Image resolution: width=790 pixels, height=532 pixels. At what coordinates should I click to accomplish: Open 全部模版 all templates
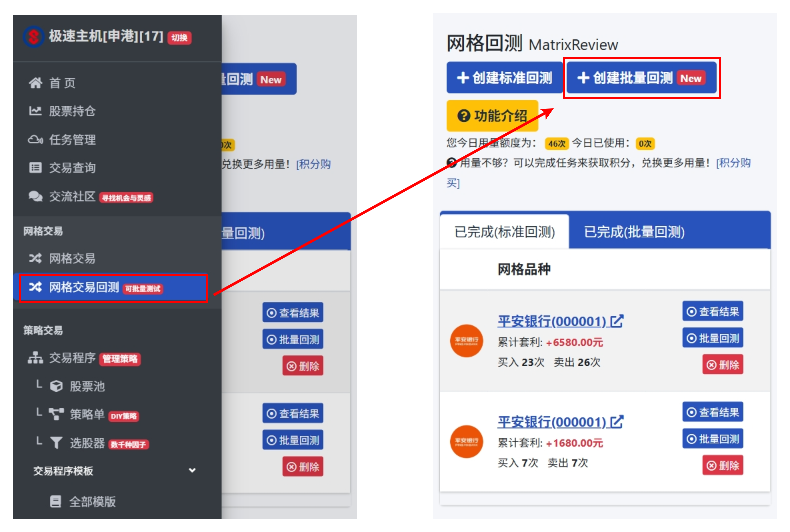(92, 501)
